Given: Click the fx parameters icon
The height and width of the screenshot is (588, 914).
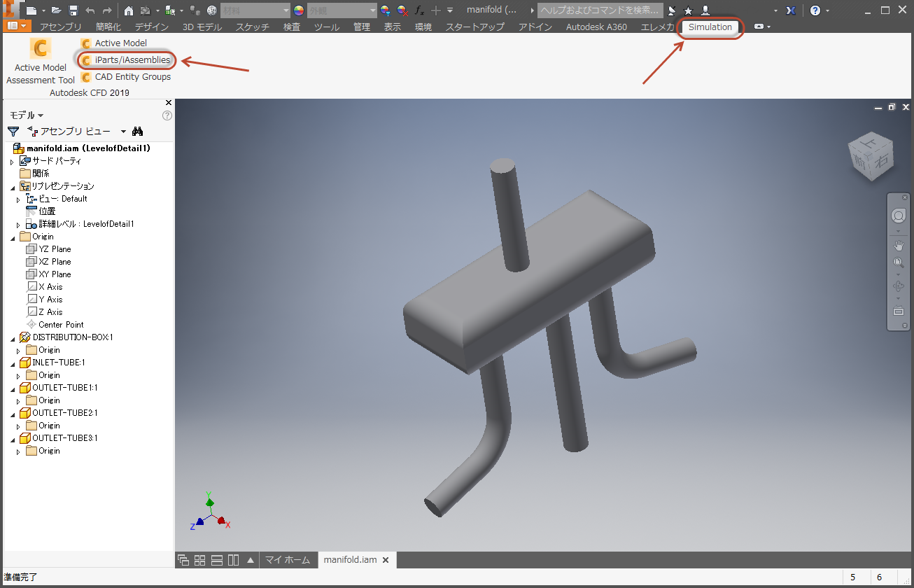Looking at the screenshot, I should pyautogui.click(x=419, y=10).
